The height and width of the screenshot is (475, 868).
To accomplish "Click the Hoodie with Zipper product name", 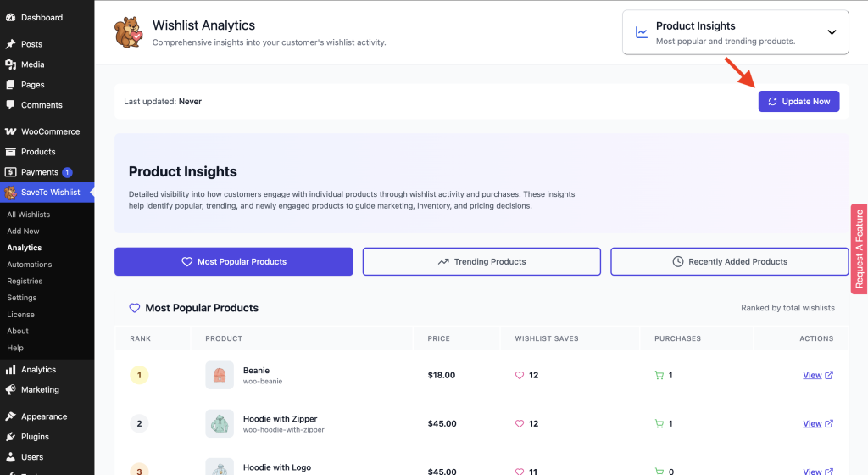I will 280,419.
